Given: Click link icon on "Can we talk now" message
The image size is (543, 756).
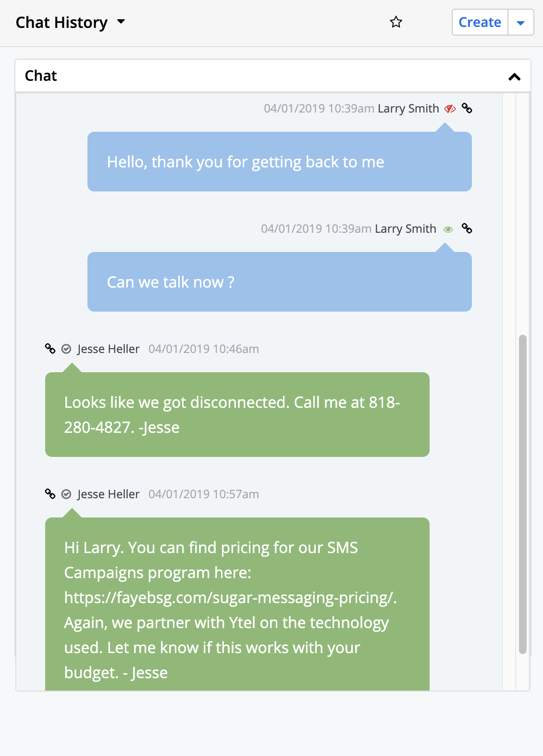Looking at the screenshot, I should coord(467,228).
